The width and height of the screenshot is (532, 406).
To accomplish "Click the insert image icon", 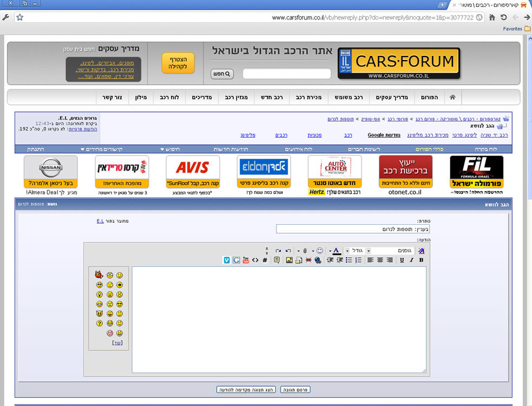I will 289,260.
